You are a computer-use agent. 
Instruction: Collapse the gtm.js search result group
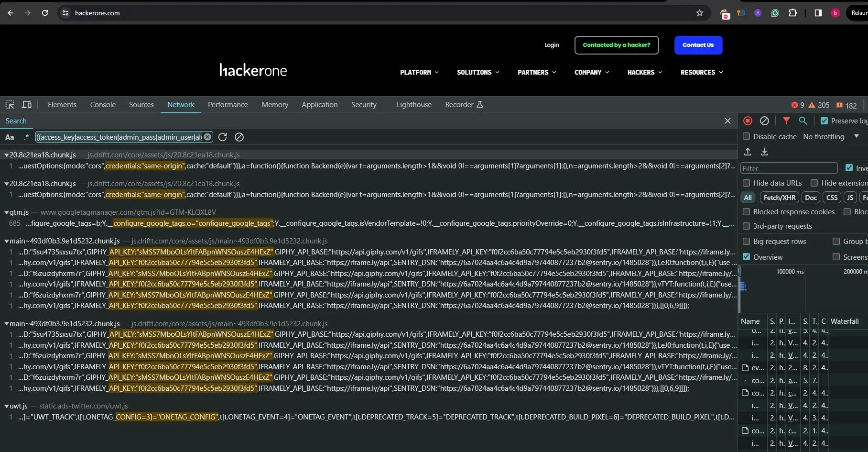(x=7, y=212)
